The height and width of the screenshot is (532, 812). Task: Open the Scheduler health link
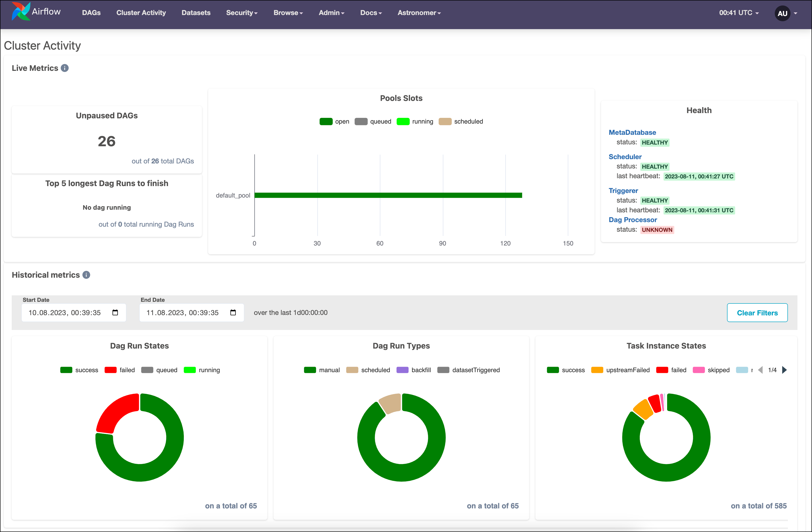coord(625,156)
